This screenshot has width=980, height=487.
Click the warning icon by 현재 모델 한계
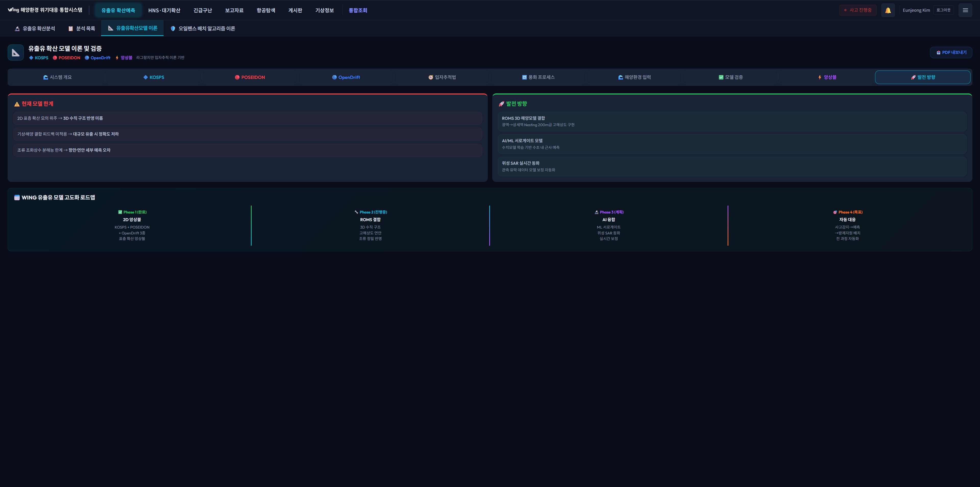17,104
